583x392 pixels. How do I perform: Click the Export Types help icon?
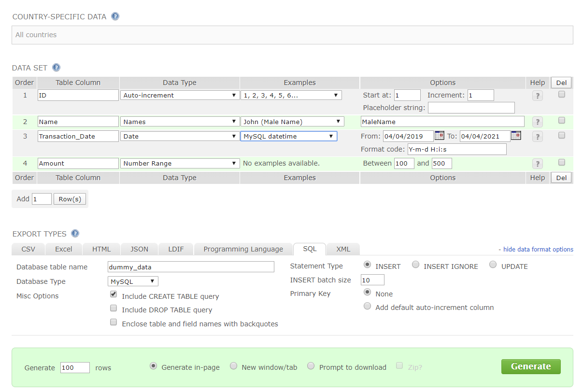point(75,234)
